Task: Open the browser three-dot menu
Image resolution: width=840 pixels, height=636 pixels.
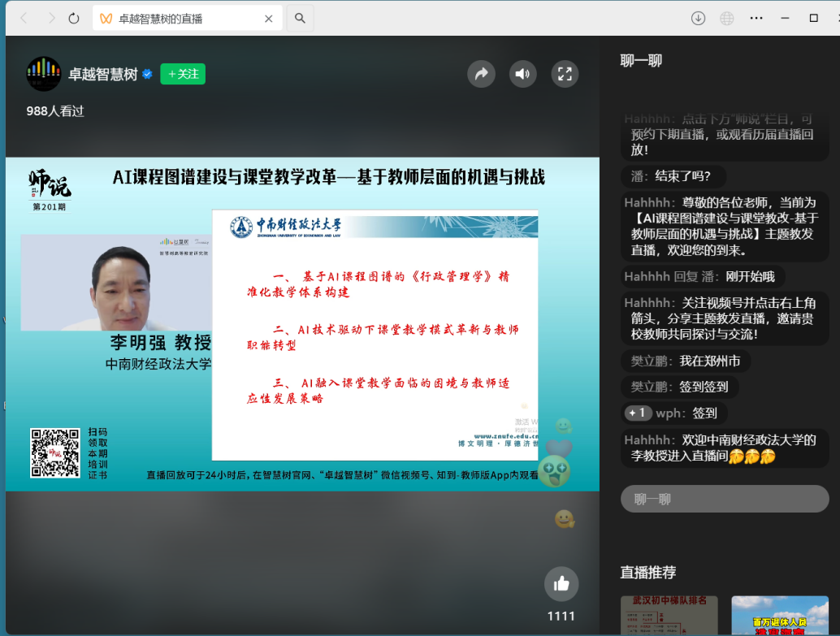Action: tap(756, 18)
